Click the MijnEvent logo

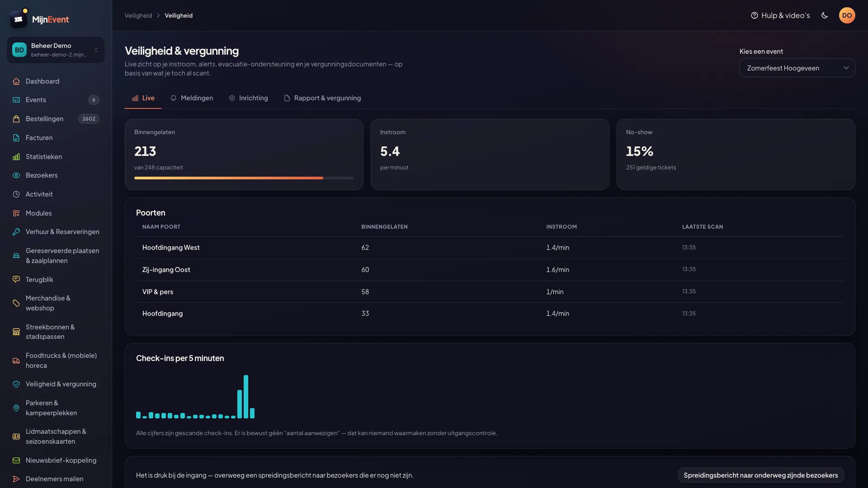pyautogui.click(x=39, y=19)
